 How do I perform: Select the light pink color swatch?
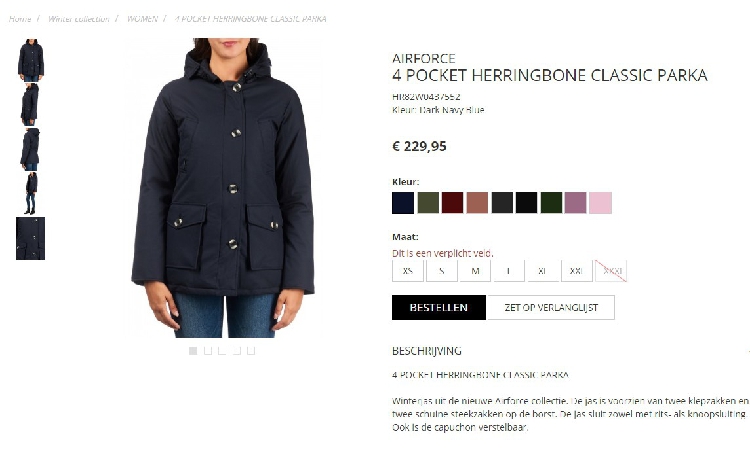coord(600,203)
